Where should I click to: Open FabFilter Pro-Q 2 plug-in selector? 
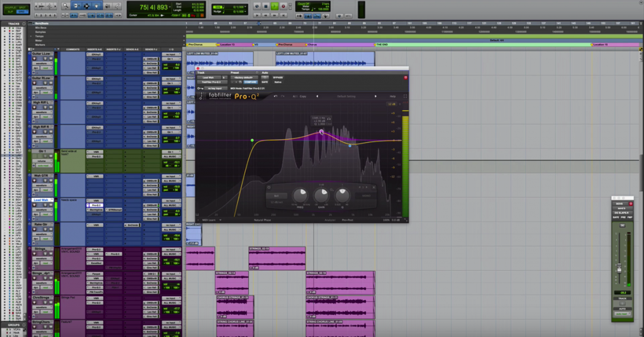click(x=211, y=82)
